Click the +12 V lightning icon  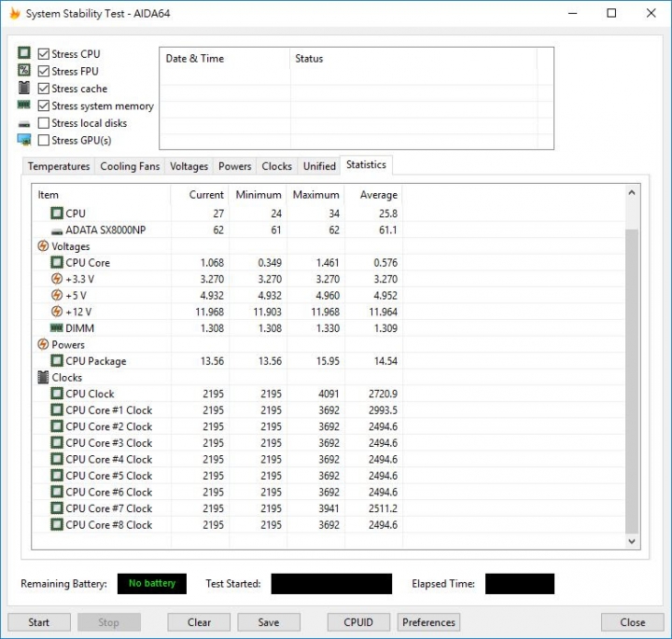pos(57,312)
